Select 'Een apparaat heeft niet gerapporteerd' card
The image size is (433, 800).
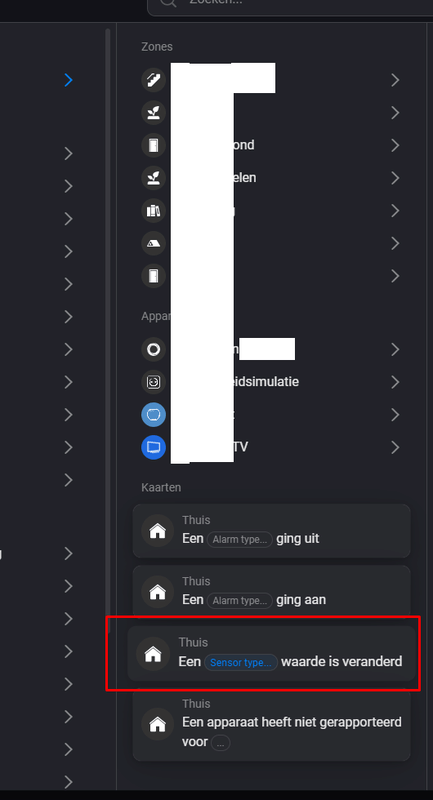click(x=271, y=725)
